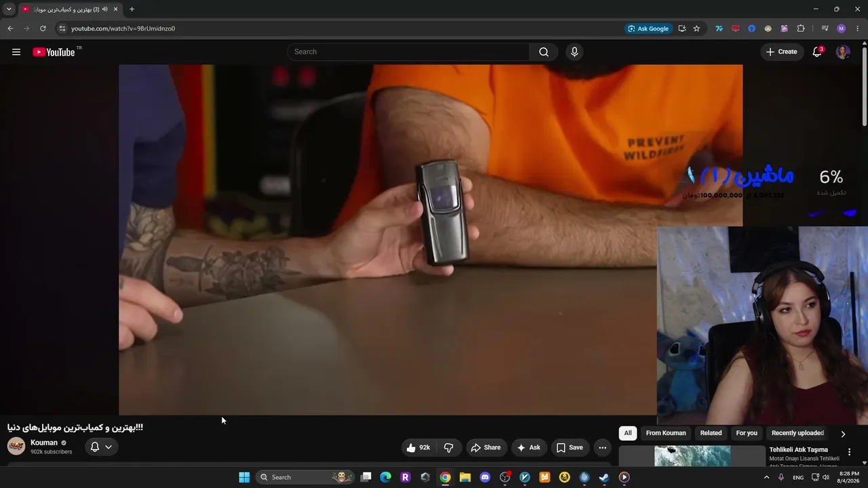Save the video to a playlist
The width and height of the screenshot is (868, 488).
pos(570,447)
